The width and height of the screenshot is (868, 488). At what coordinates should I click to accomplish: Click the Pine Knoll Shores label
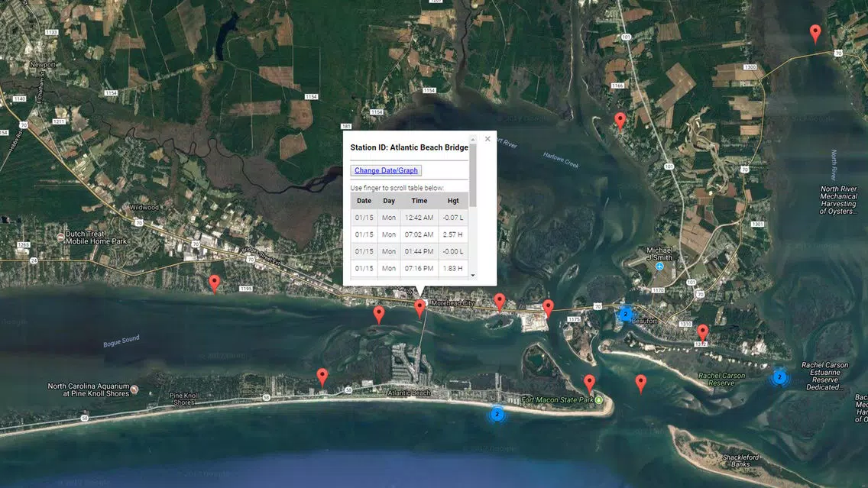pos(184,399)
